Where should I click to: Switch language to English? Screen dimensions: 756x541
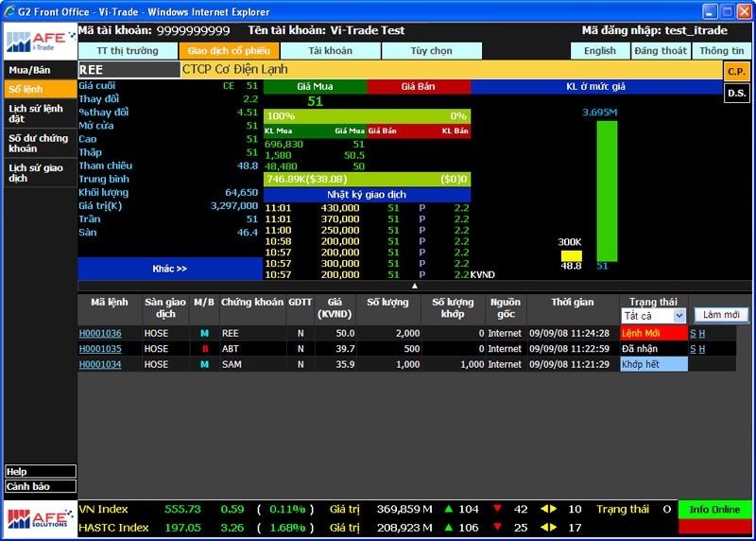(600, 51)
